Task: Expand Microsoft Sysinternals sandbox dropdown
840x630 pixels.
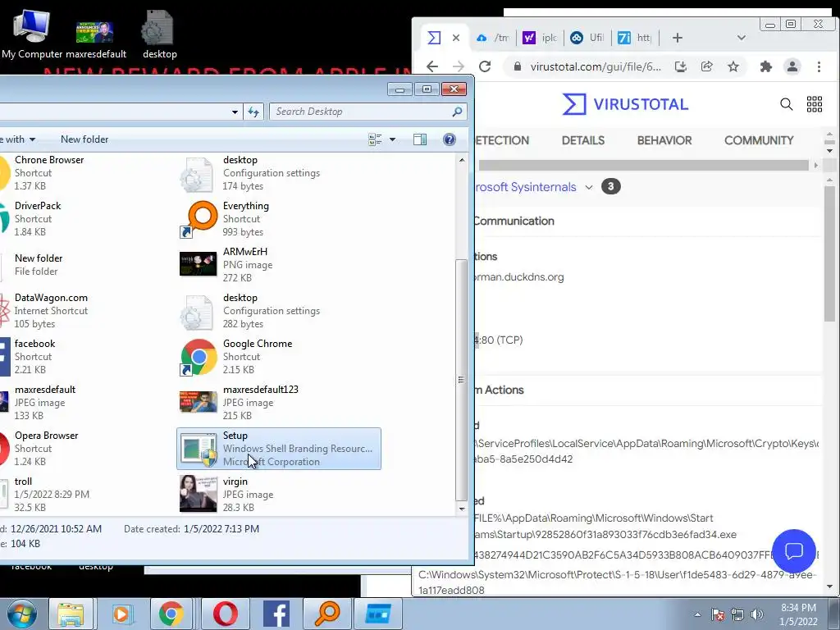Action: 589,187
